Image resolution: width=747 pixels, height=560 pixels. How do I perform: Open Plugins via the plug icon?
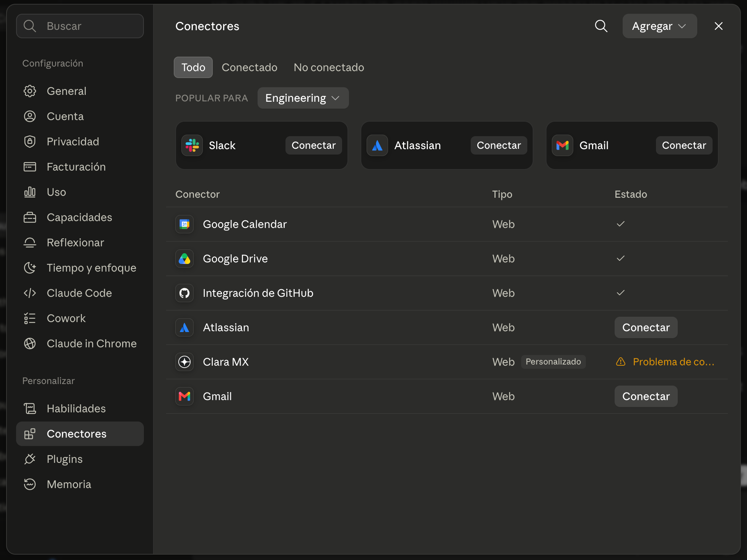click(30, 459)
